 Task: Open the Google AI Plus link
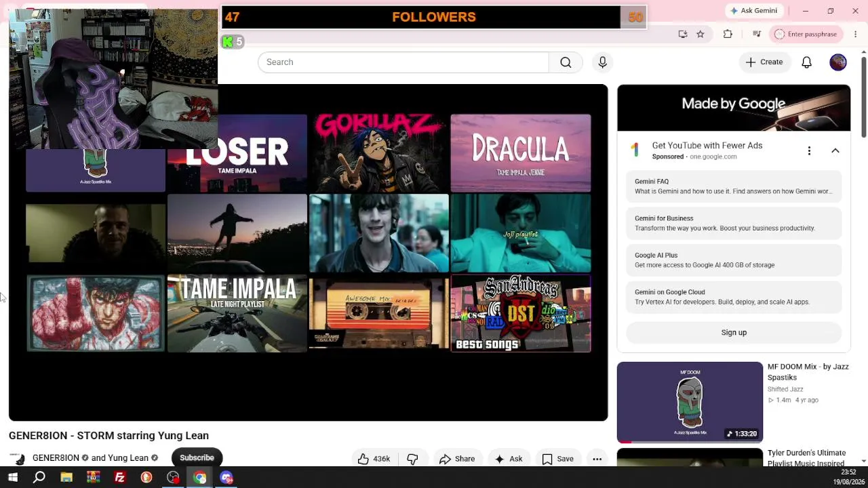[x=734, y=260]
